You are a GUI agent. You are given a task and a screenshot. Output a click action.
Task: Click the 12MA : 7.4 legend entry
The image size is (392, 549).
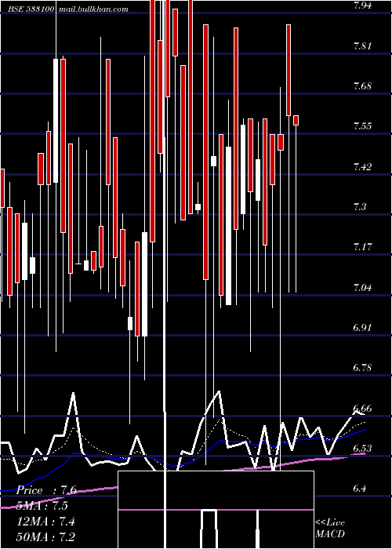point(45,522)
